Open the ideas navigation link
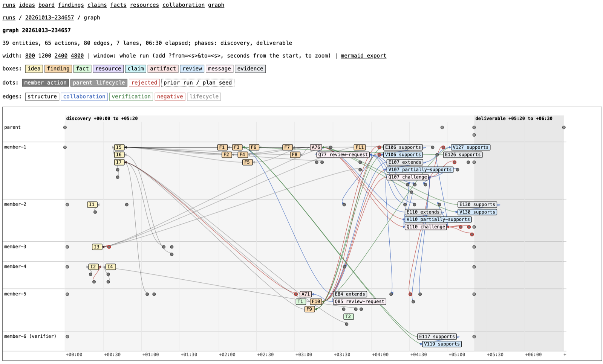Viewport: 603px width, 364px height. pos(27,5)
